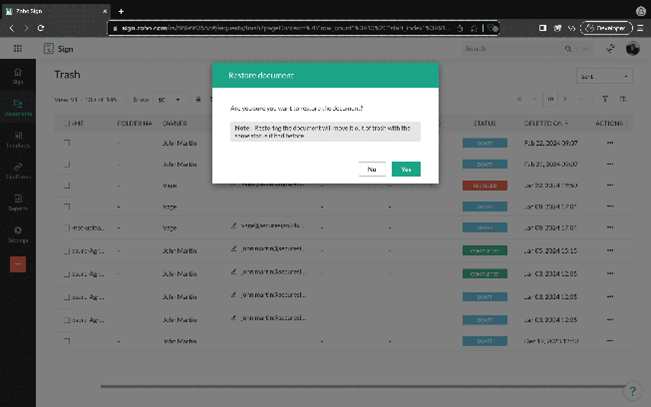Tick the select-all checkbox in table header
Image resolution: width=651 pixels, height=407 pixels.
(x=67, y=124)
